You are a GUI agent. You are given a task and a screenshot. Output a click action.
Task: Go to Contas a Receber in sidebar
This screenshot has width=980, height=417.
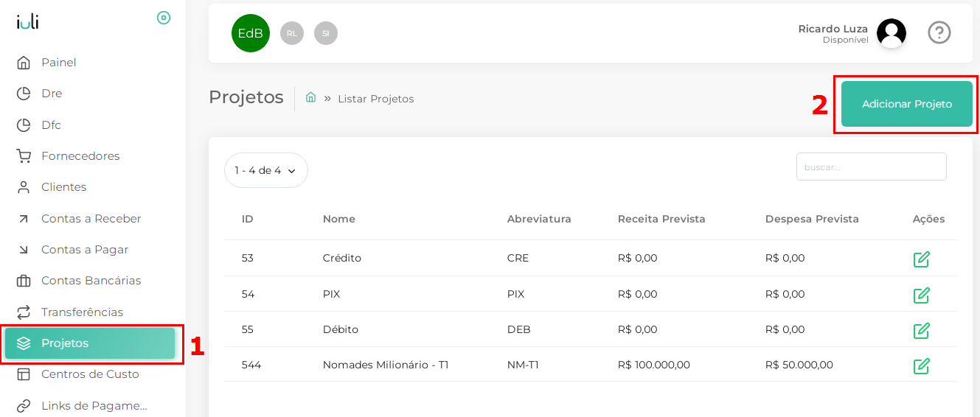[91, 219]
